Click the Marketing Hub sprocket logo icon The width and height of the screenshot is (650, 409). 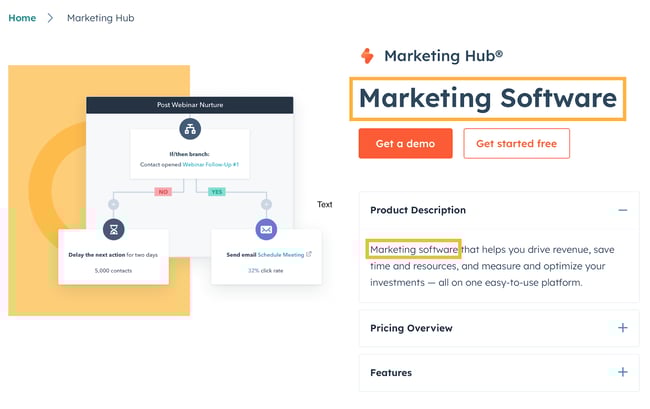pyautogui.click(x=368, y=56)
